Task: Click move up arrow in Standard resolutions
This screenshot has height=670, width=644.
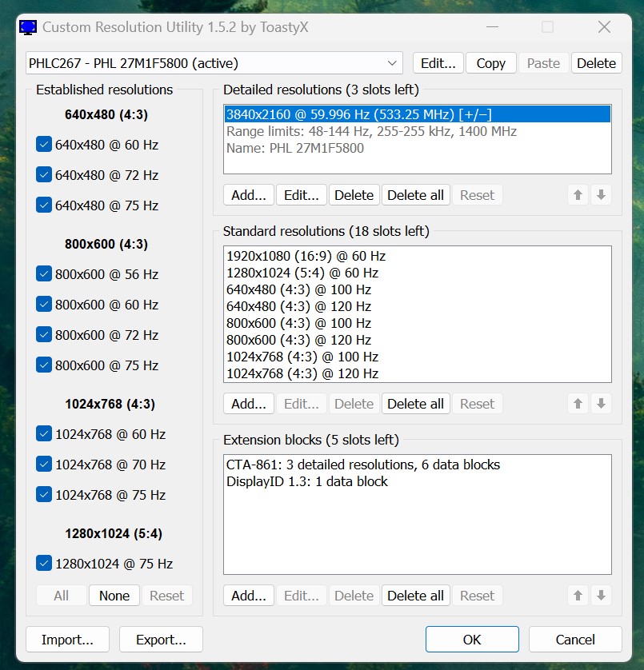Action: tap(578, 404)
